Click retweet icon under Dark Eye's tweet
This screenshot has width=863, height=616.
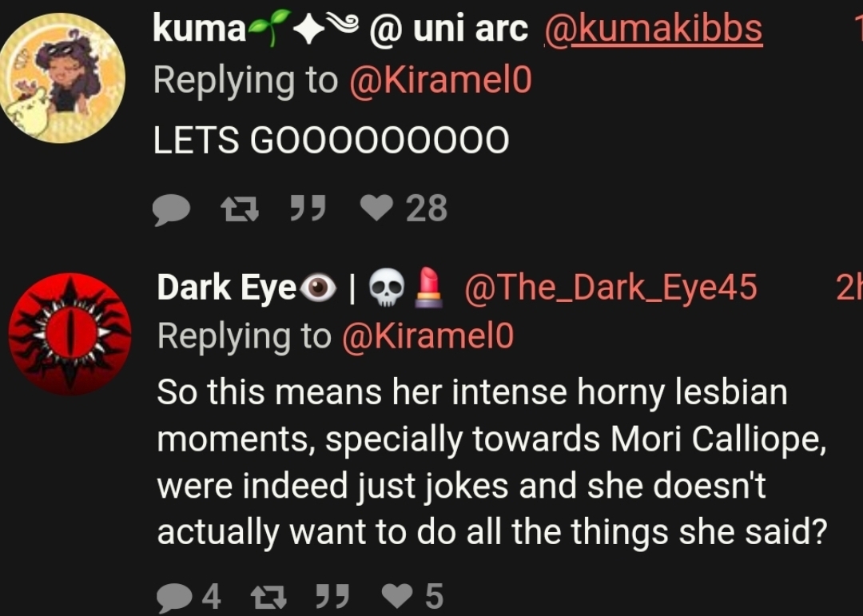pos(268,598)
